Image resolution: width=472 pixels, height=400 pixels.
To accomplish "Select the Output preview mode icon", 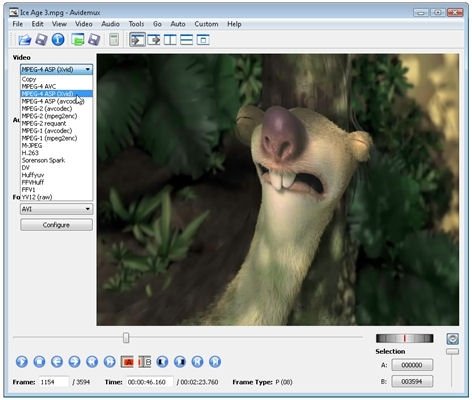I will click(154, 40).
